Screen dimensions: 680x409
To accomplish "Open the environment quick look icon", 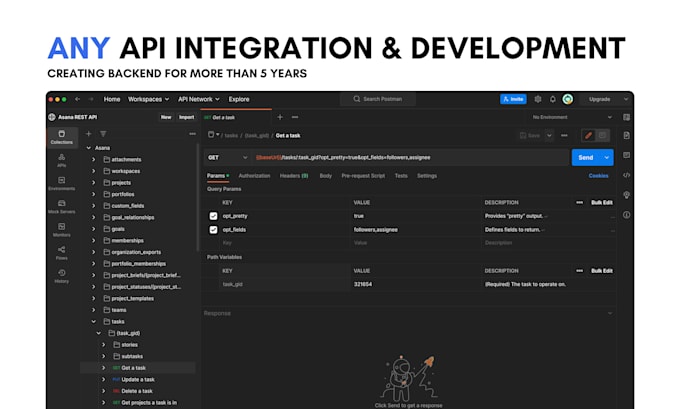I will (x=626, y=117).
